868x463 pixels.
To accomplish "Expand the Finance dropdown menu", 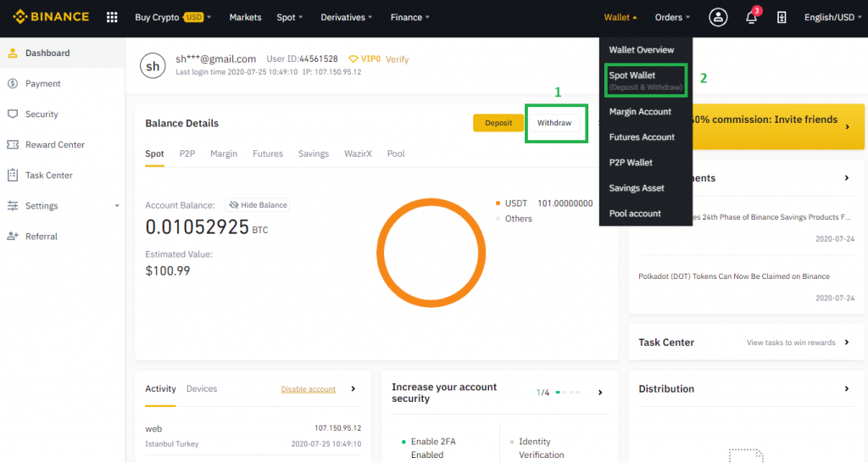I will click(x=409, y=17).
